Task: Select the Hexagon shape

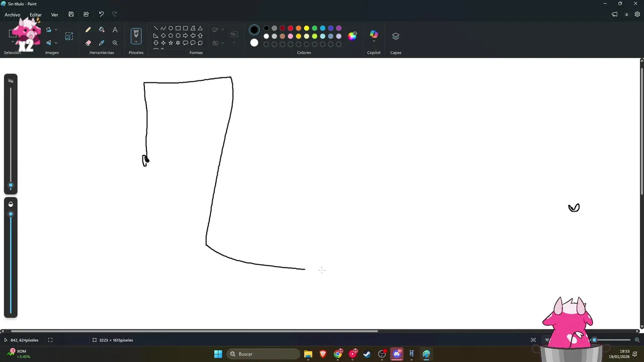Action: click(x=178, y=36)
